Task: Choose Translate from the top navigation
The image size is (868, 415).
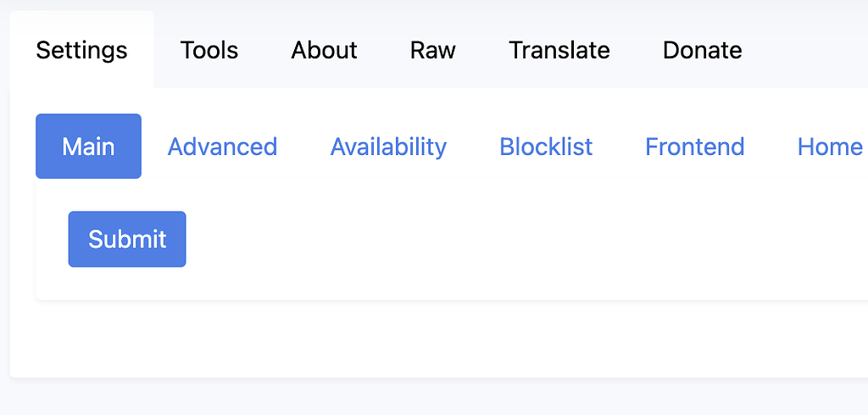Action: tap(559, 50)
